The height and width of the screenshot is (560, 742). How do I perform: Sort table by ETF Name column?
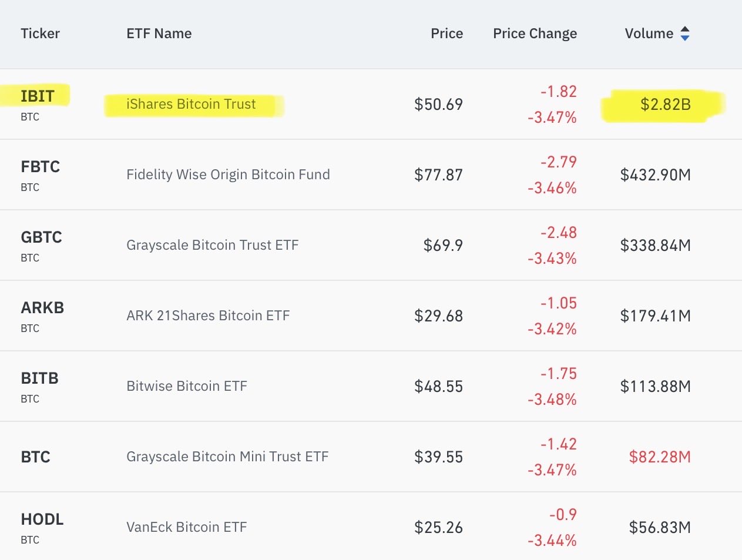coord(159,33)
